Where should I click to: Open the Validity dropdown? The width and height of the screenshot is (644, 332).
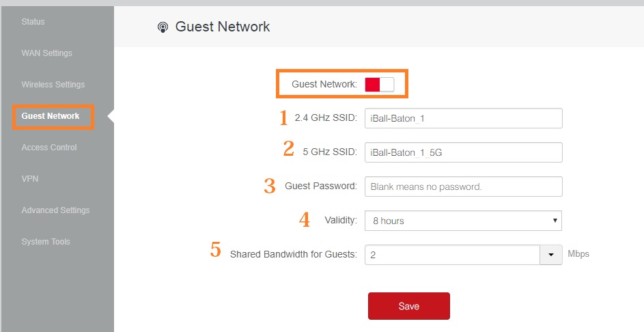(x=463, y=221)
